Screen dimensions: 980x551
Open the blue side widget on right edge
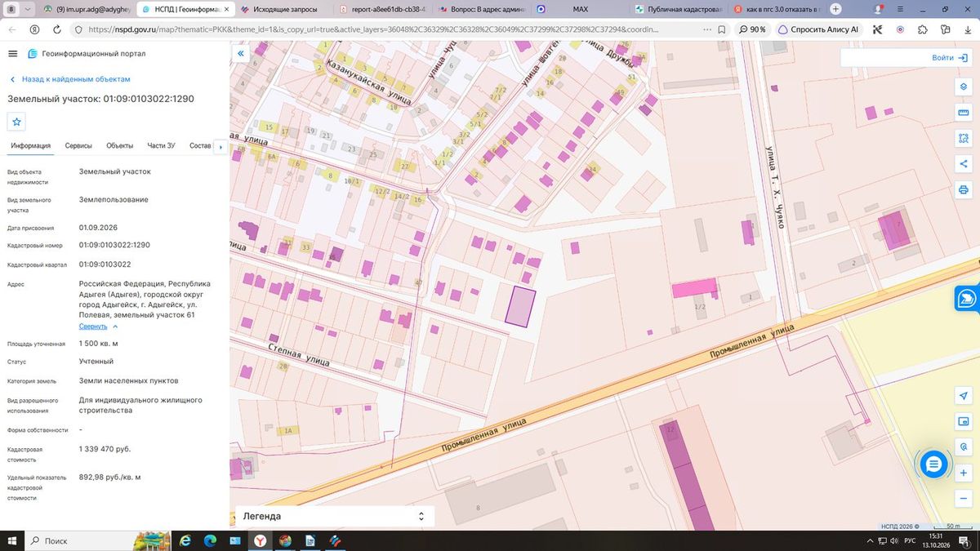pos(968,298)
